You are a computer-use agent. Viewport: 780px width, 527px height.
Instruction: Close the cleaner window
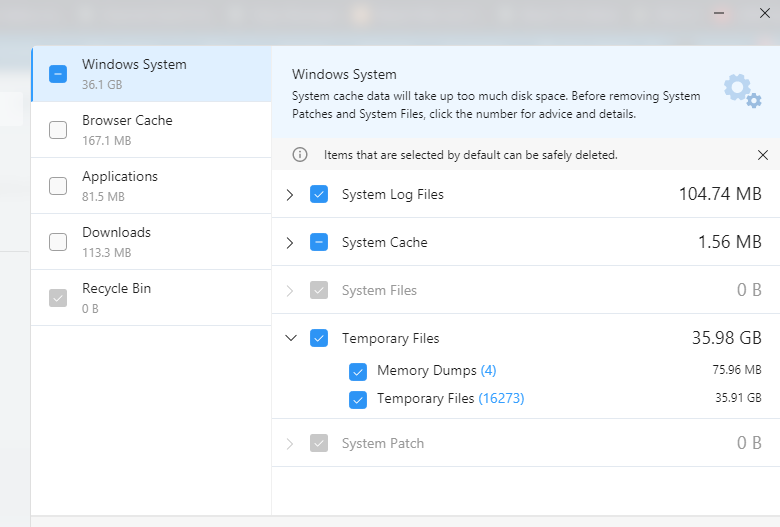tap(766, 13)
